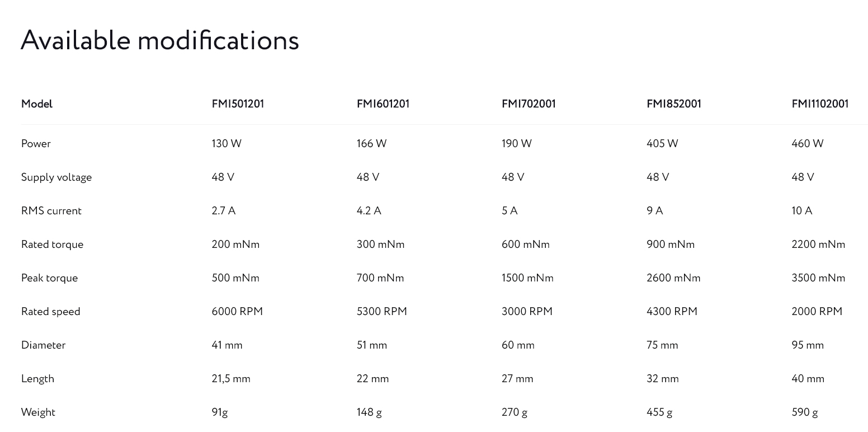Image resolution: width=868 pixels, height=432 pixels.
Task: Click the FMI852001 model header
Action: pos(674,104)
